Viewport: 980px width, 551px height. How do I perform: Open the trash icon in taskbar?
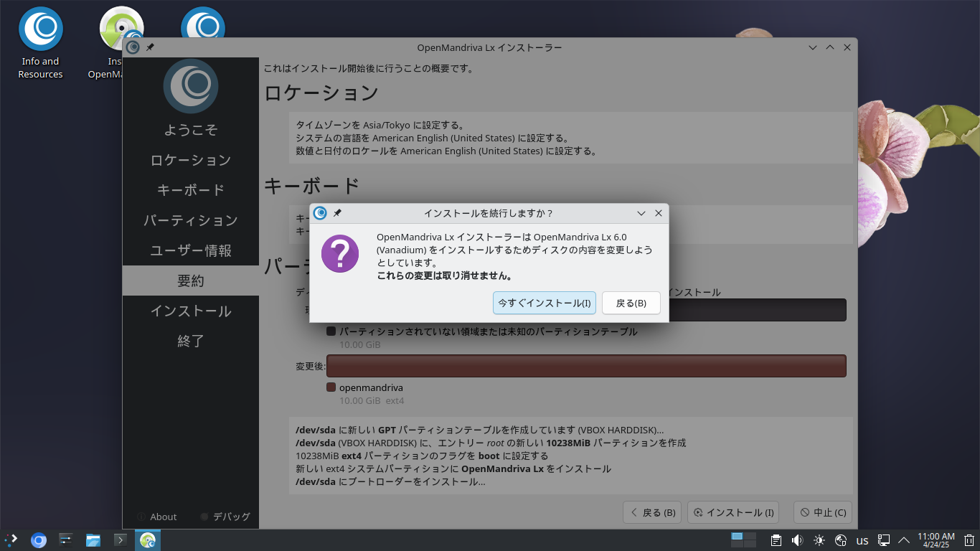click(x=969, y=540)
